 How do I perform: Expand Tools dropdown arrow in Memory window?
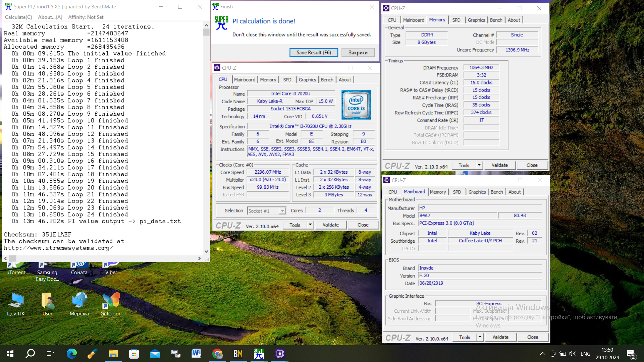(479, 165)
